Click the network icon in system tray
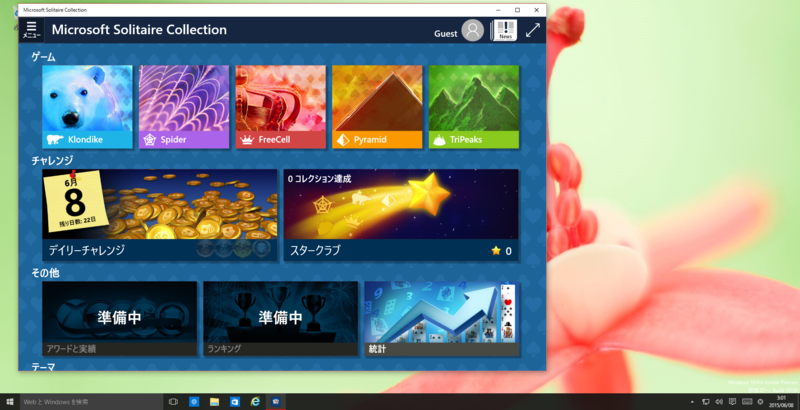 (x=706, y=402)
